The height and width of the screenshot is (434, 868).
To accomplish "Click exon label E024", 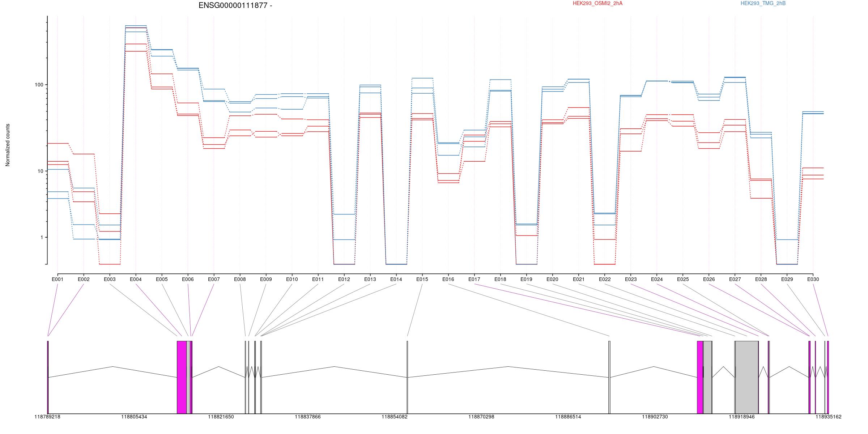I will coord(657,279).
